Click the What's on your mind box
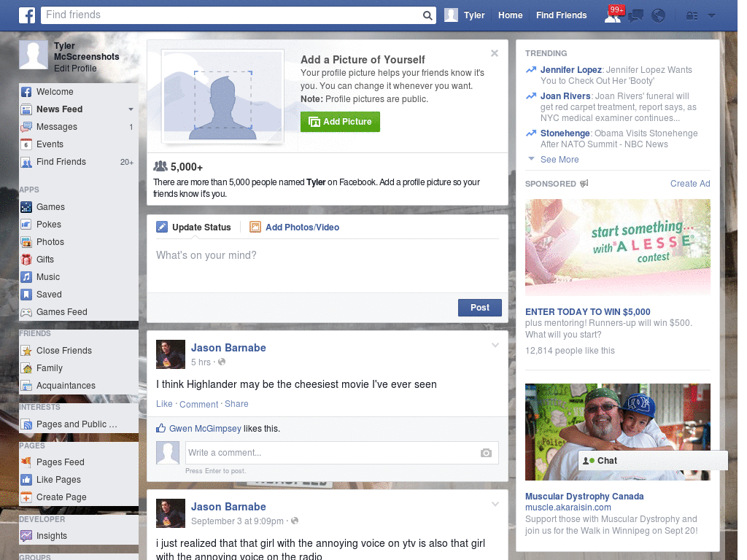The width and height of the screenshot is (747, 560). 328,265
